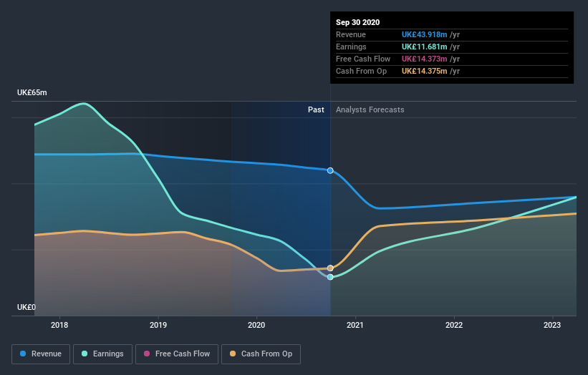Click the 2020 x-axis label

click(x=256, y=325)
